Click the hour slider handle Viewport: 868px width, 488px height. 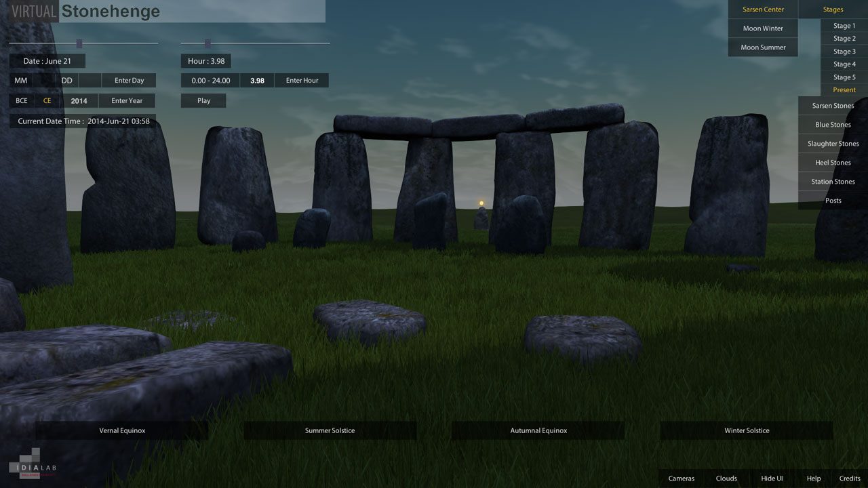click(208, 43)
